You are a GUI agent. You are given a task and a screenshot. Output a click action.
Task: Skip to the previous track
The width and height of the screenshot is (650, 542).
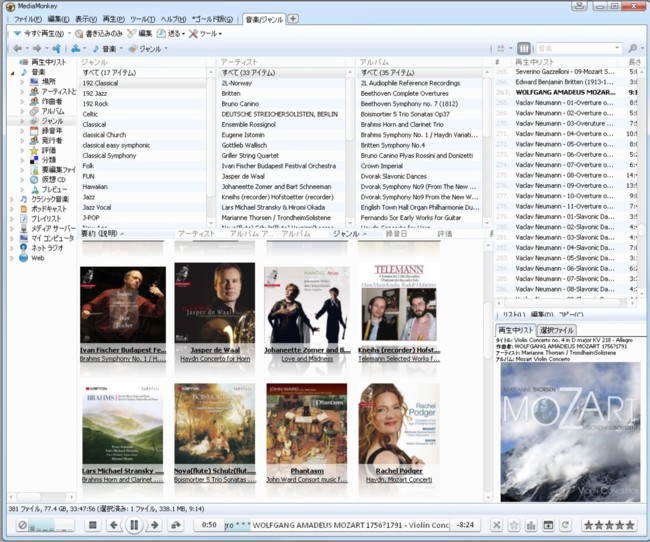[114, 525]
